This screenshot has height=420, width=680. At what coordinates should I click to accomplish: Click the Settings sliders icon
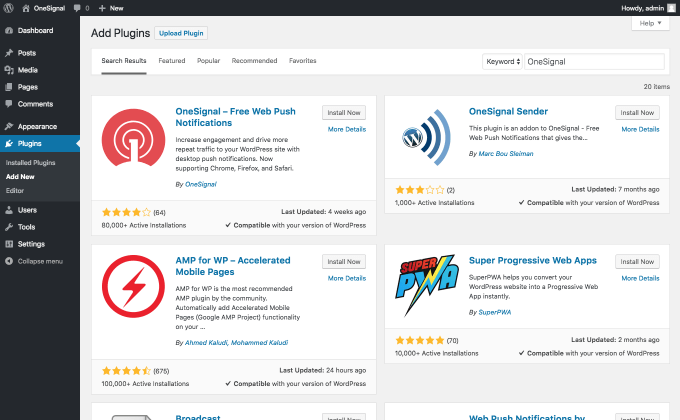tap(9, 244)
